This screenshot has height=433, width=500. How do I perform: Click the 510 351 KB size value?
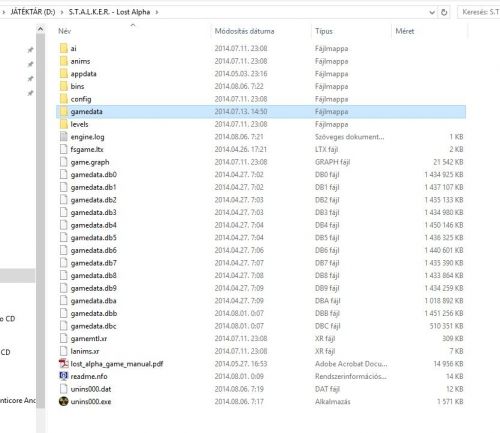[446, 326]
